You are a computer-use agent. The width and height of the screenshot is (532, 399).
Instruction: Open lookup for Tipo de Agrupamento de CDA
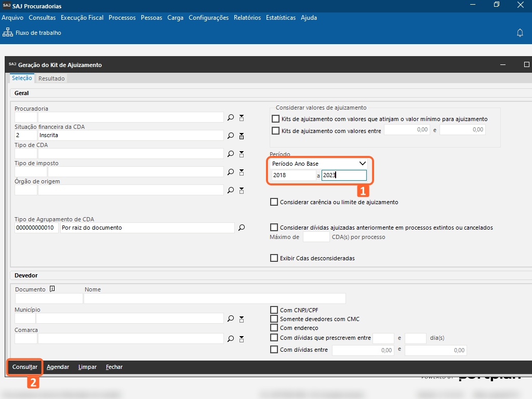[241, 228]
